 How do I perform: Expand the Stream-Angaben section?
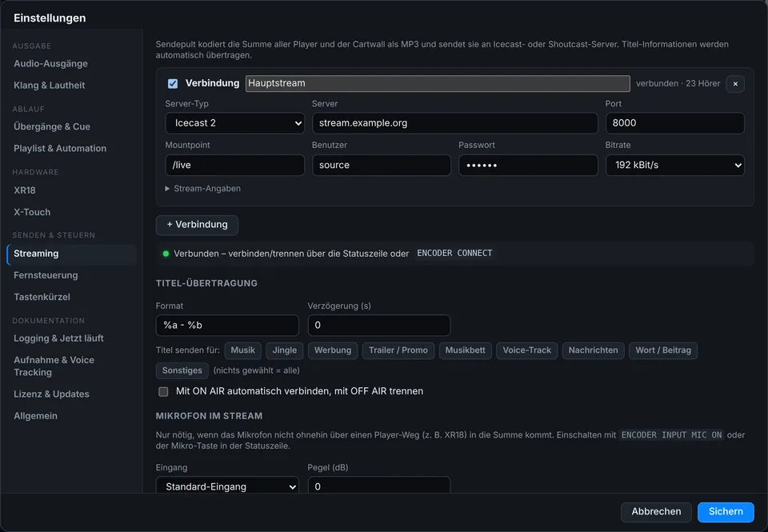(202, 189)
